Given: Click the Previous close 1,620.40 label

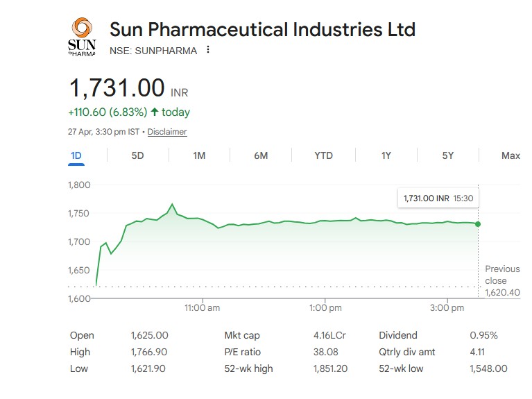Looking at the screenshot, I should click(x=501, y=279).
